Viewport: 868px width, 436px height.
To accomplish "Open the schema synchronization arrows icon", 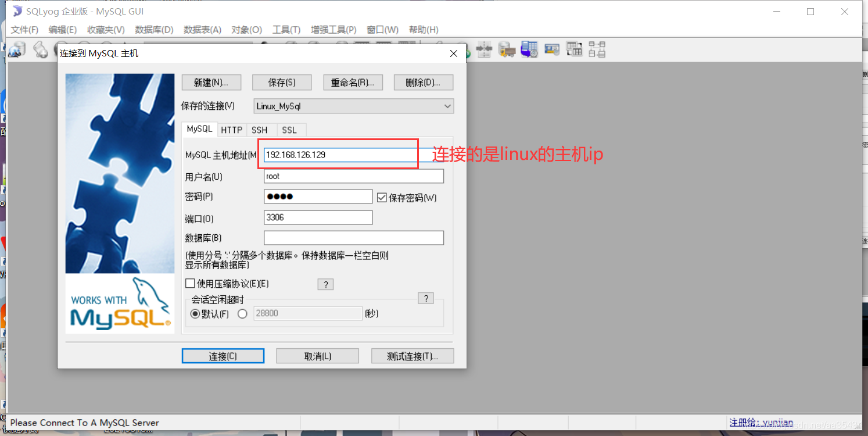I will (x=484, y=49).
